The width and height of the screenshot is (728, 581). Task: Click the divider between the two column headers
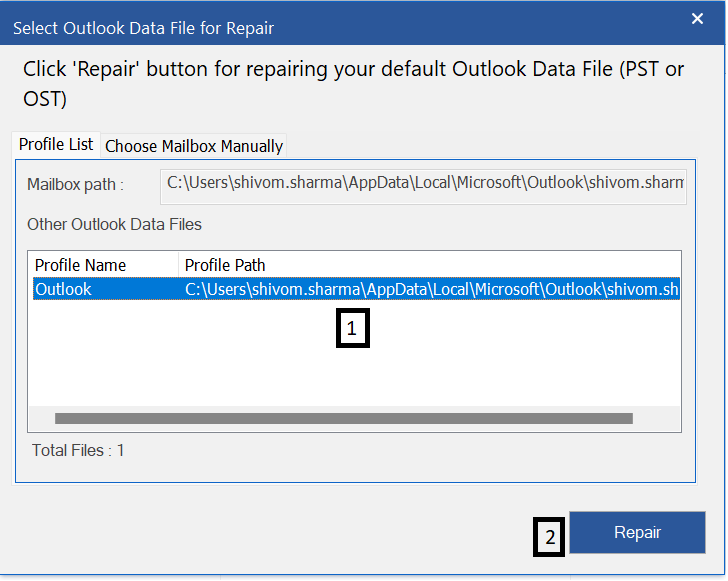click(179, 265)
